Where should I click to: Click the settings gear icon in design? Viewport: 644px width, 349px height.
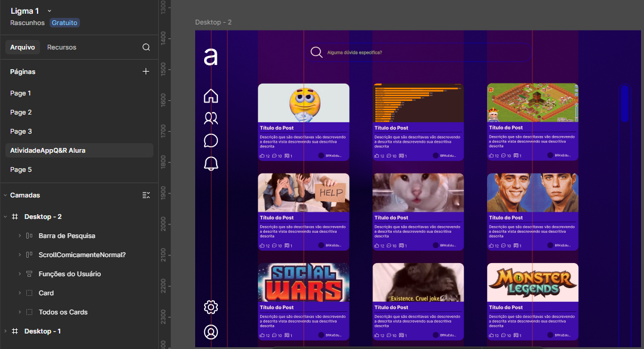pos(211,307)
